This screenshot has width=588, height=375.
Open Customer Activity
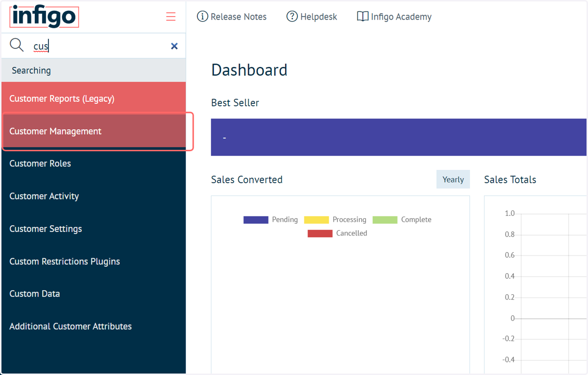tap(94, 196)
